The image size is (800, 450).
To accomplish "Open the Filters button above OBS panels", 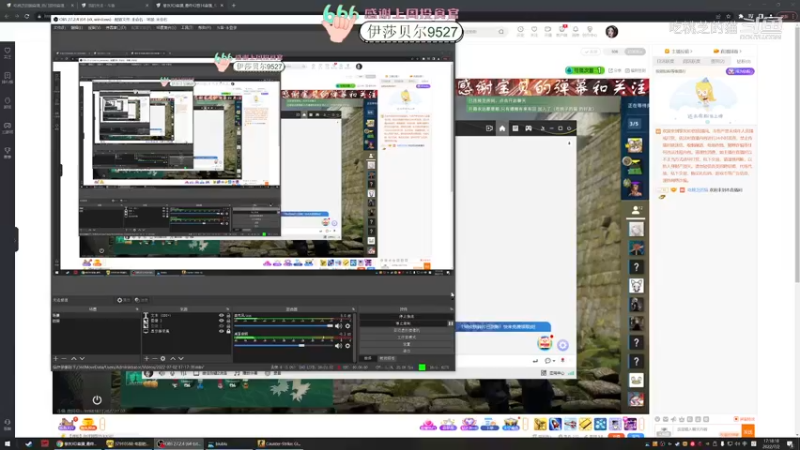I will click(141, 300).
